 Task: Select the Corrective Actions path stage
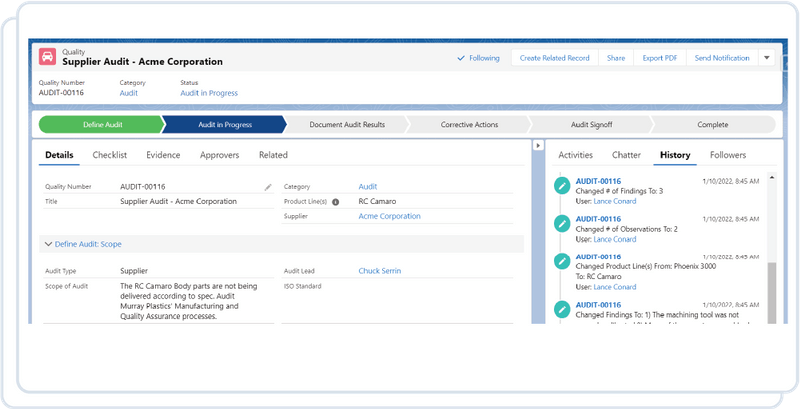click(469, 124)
